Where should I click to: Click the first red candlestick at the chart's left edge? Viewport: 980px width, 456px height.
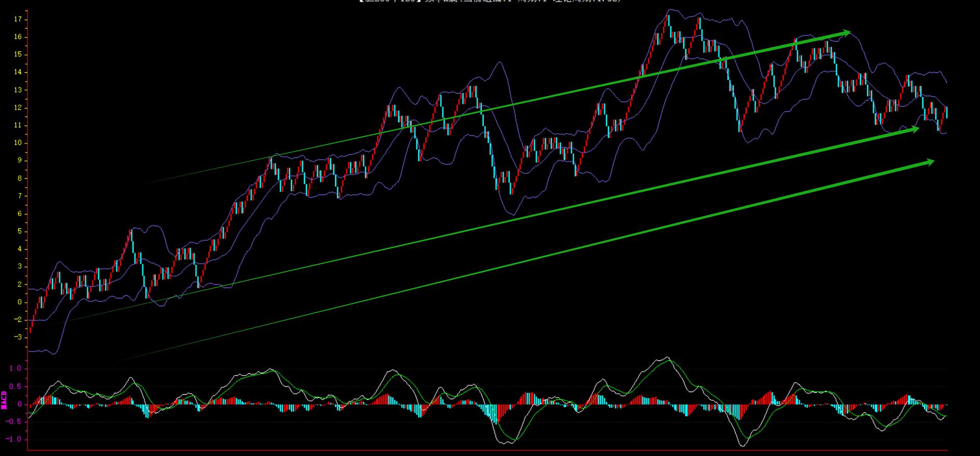[x=31, y=327]
